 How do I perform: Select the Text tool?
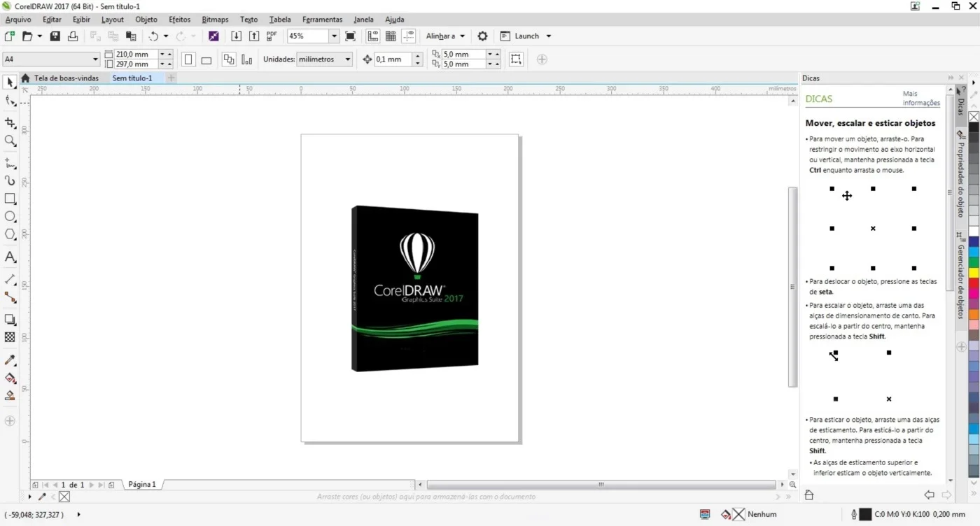[x=10, y=257]
